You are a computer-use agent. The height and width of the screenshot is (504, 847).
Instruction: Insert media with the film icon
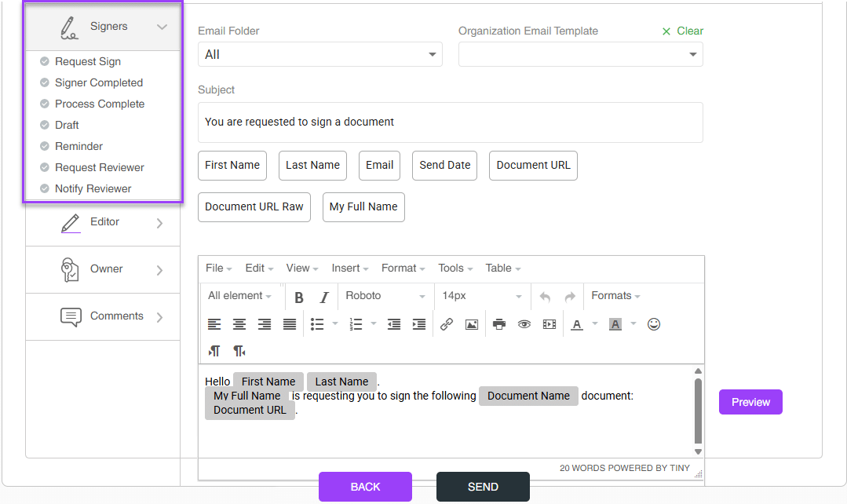(x=549, y=324)
